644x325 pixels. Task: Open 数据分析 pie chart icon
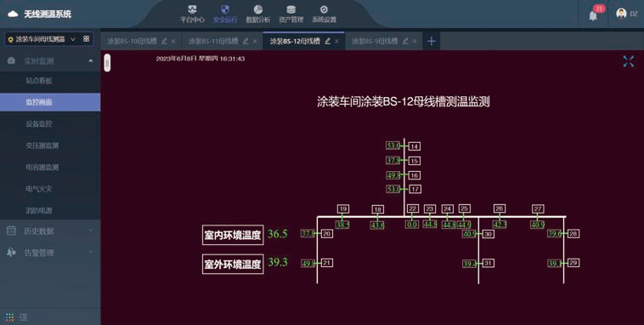point(258,9)
